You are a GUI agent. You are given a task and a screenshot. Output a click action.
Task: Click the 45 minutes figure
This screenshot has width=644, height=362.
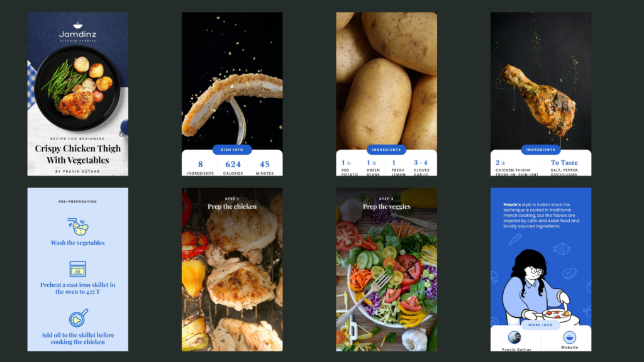pyautogui.click(x=265, y=164)
